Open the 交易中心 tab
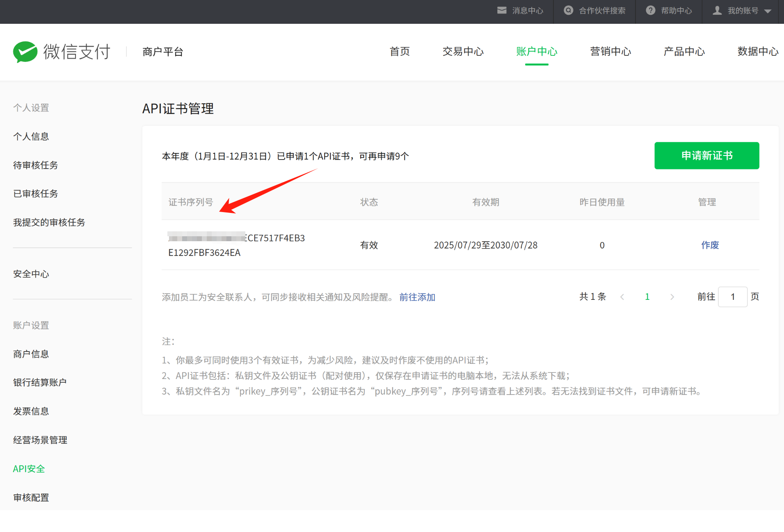The height and width of the screenshot is (532, 784). [x=463, y=52]
